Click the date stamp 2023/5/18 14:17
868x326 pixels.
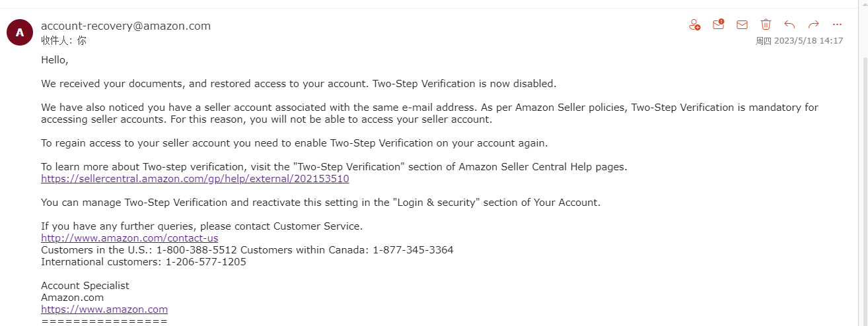click(x=809, y=41)
